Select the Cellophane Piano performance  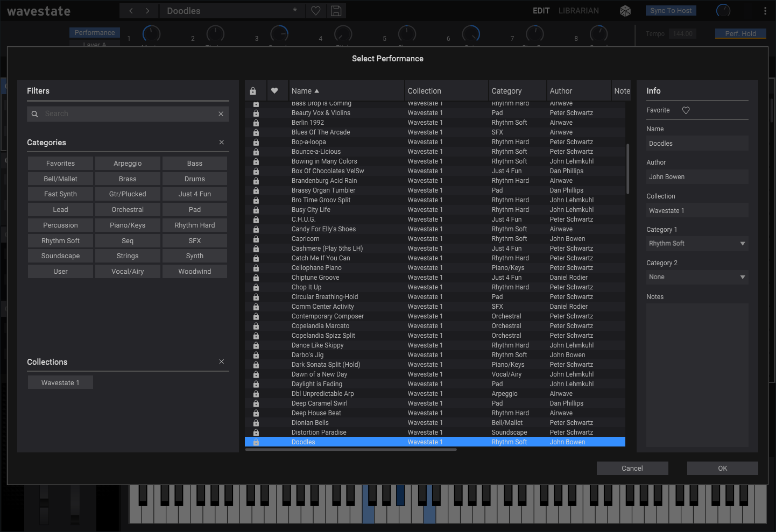coord(435,268)
